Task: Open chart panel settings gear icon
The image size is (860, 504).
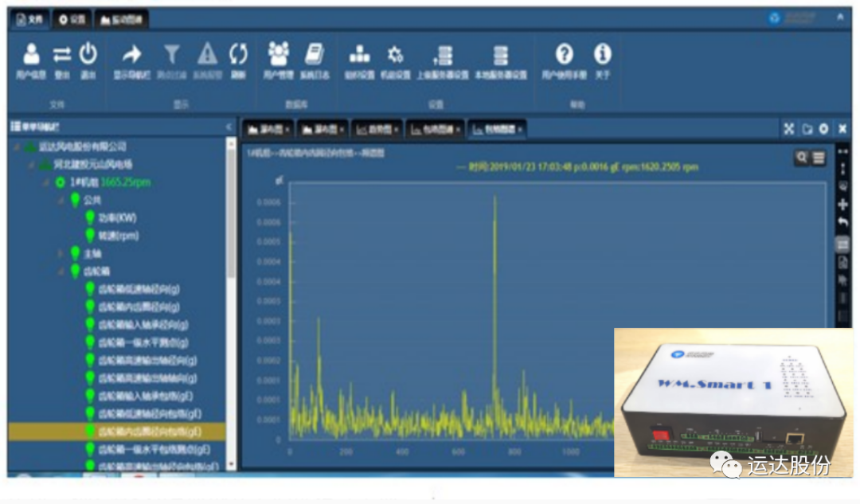Action: [x=824, y=129]
